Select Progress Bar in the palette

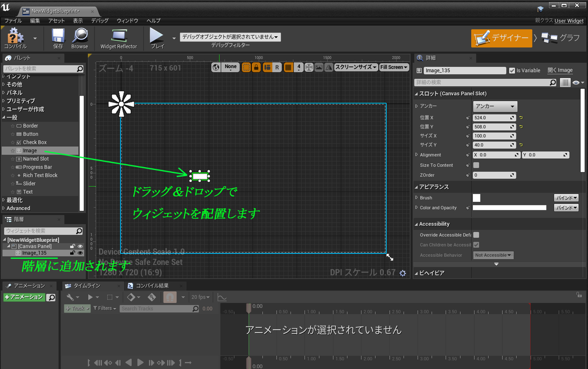(37, 167)
